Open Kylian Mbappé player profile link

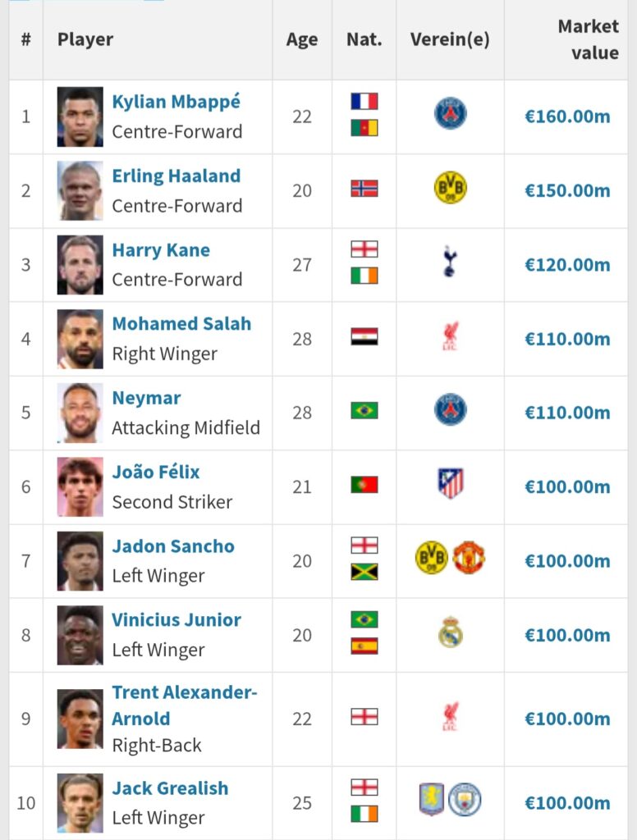(x=176, y=103)
